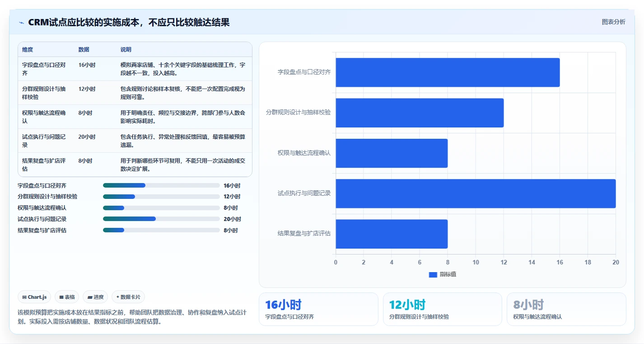Click description starting 用于明确责任
This screenshot has width=644, height=344.
183,117
